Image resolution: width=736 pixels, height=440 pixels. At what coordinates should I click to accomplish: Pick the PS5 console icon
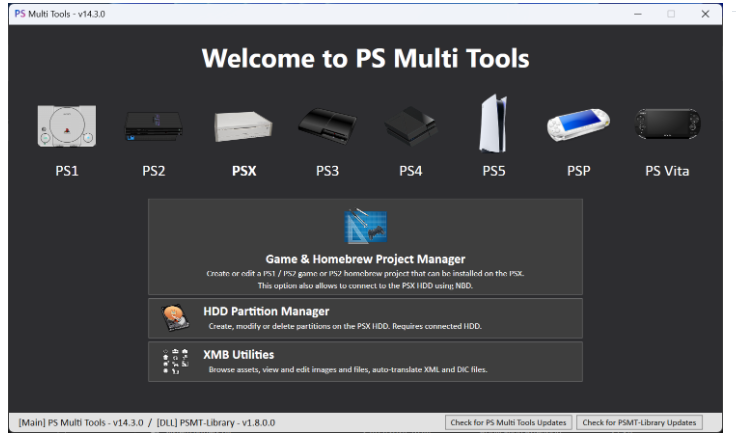pyautogui.click(x=494, y=125)
